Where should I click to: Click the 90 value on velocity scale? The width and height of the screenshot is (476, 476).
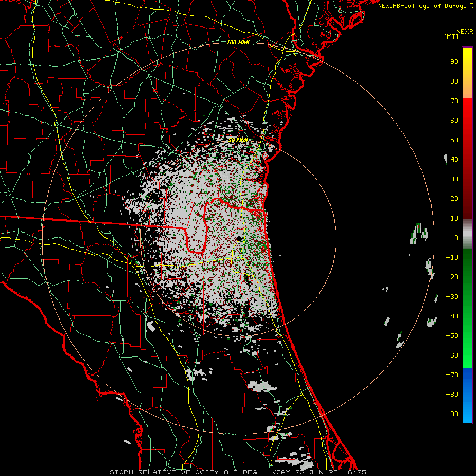point(454,62)
